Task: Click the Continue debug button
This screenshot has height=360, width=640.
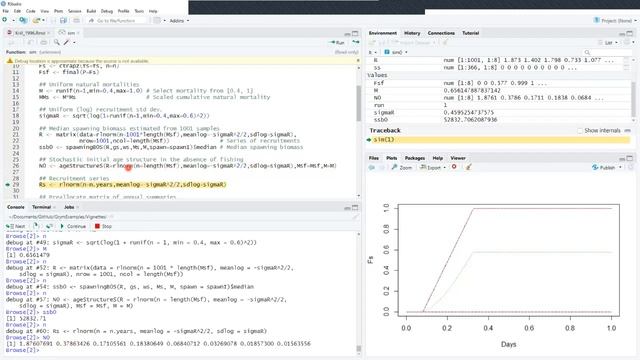Action: point(73,226)
